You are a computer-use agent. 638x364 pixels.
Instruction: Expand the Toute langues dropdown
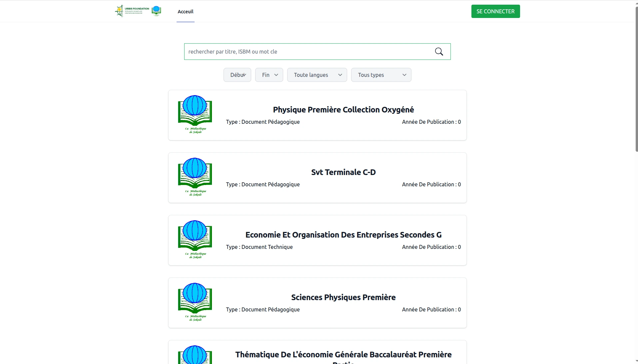click(317, 75)
